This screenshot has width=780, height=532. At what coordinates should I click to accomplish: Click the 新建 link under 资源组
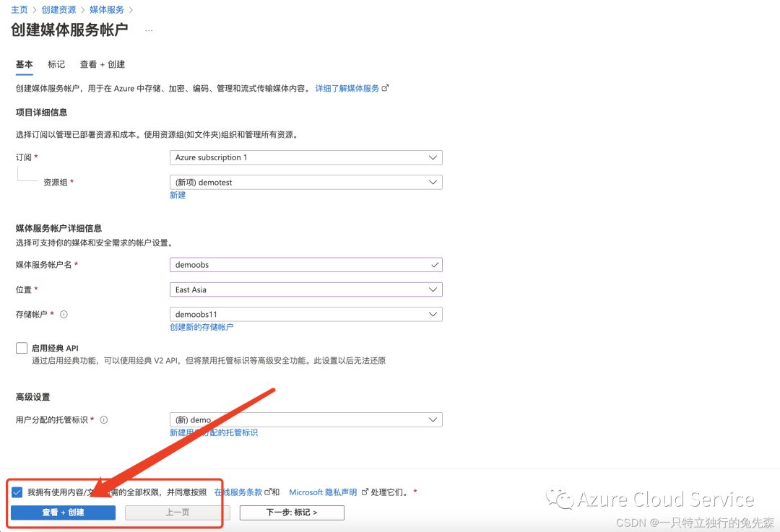click(178, 195)
